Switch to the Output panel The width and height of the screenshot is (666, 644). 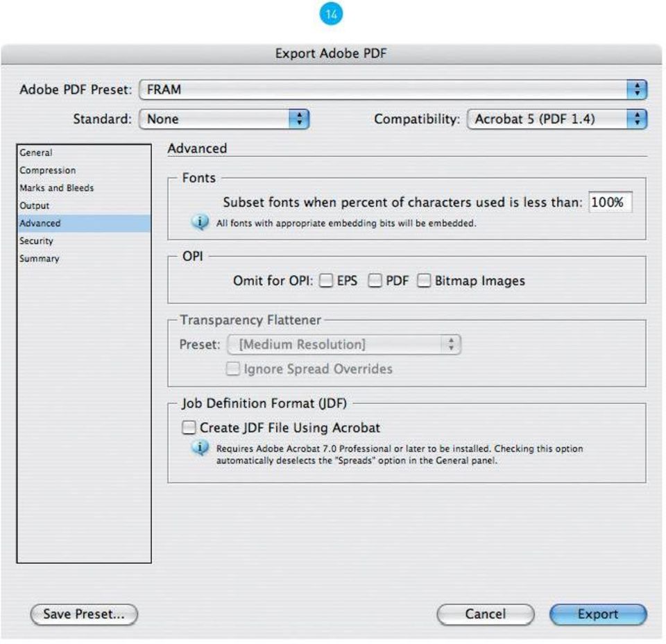pyautogui.click(x=84, y=205)
